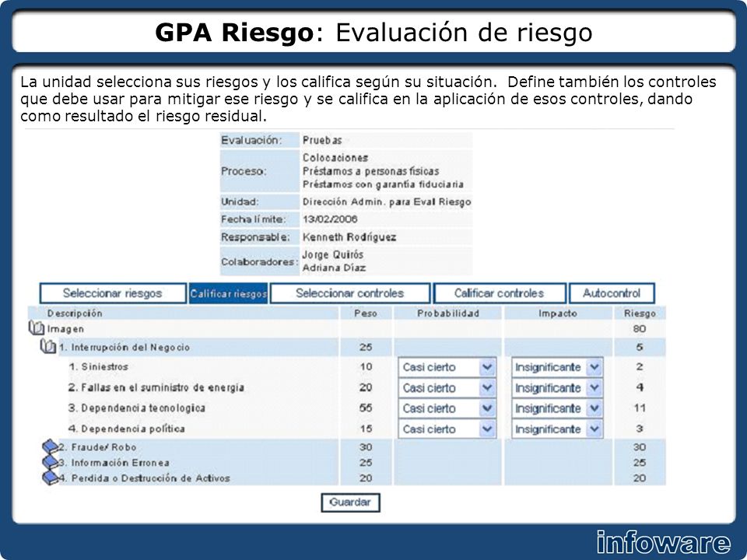Collapse the Interrupción del Negocio book icon

point(48,347)
